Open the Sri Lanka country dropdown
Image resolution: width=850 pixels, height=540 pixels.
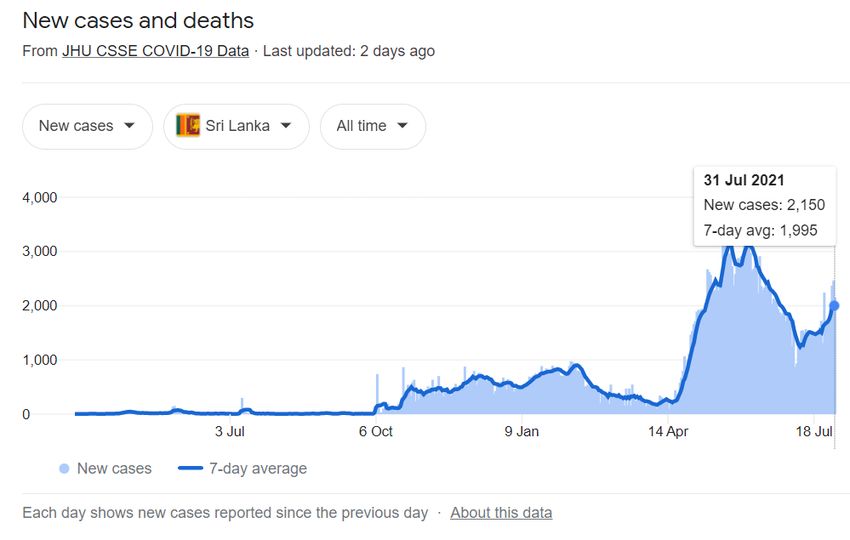236,126
